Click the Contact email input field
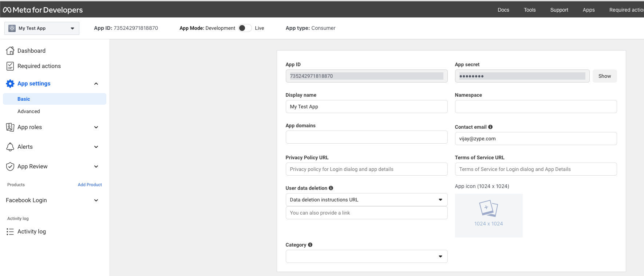 pyautogui.click(x=536, y=139)
